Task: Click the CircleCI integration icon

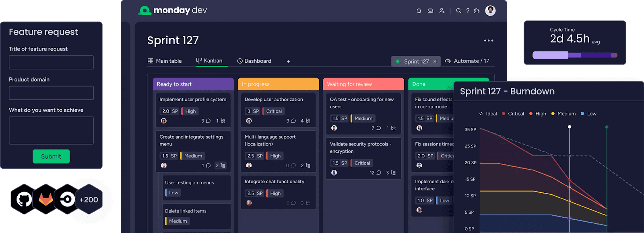Action: click(67, 199)
